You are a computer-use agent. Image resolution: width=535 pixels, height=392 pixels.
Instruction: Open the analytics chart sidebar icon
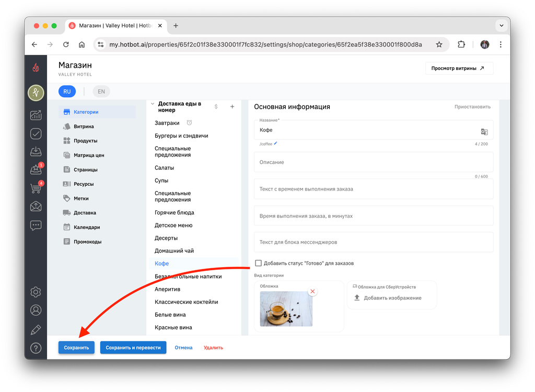click(x=36, y=115)
